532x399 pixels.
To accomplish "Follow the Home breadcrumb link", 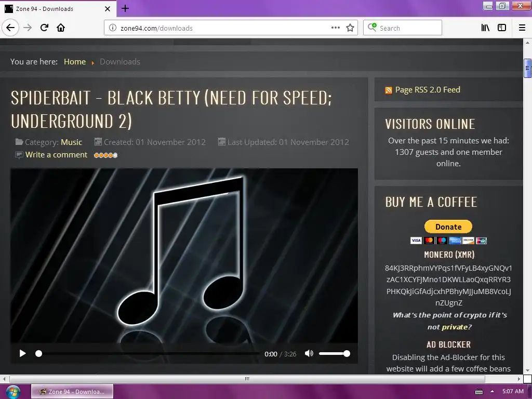I will pos(75,62).
